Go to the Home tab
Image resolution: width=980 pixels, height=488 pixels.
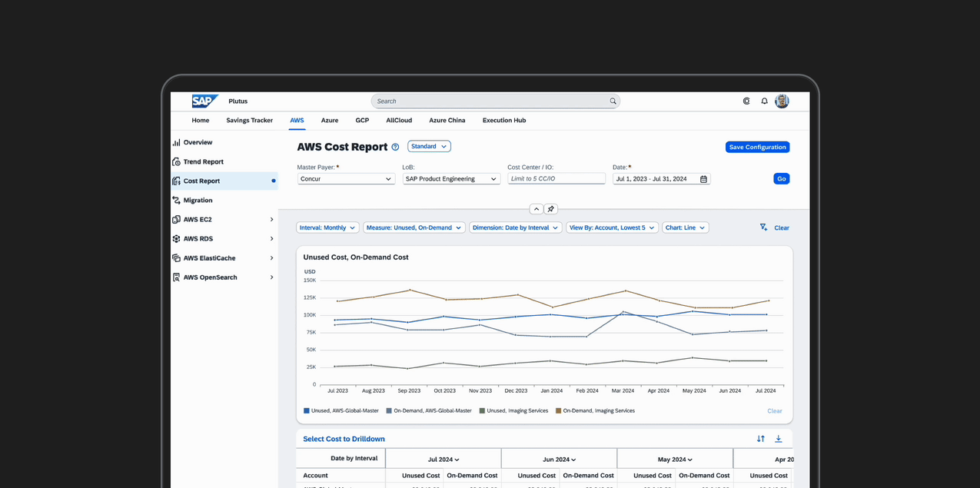click(x=201, y=121)
